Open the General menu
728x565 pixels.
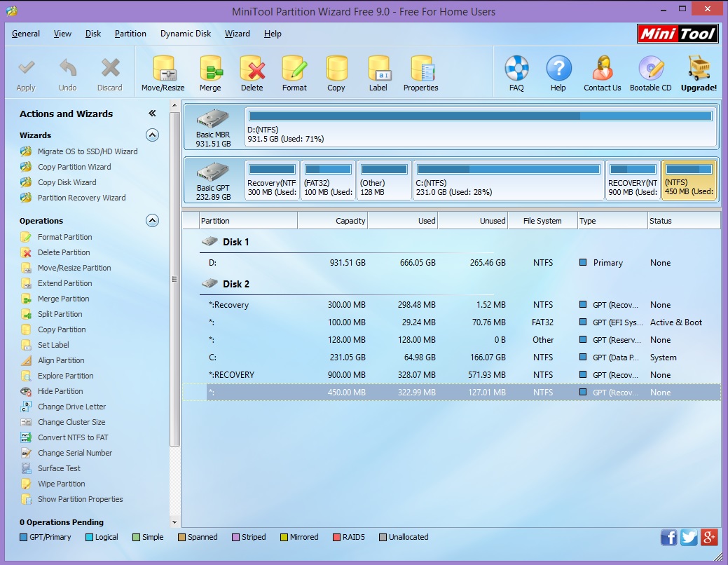[x=26, y=34]
